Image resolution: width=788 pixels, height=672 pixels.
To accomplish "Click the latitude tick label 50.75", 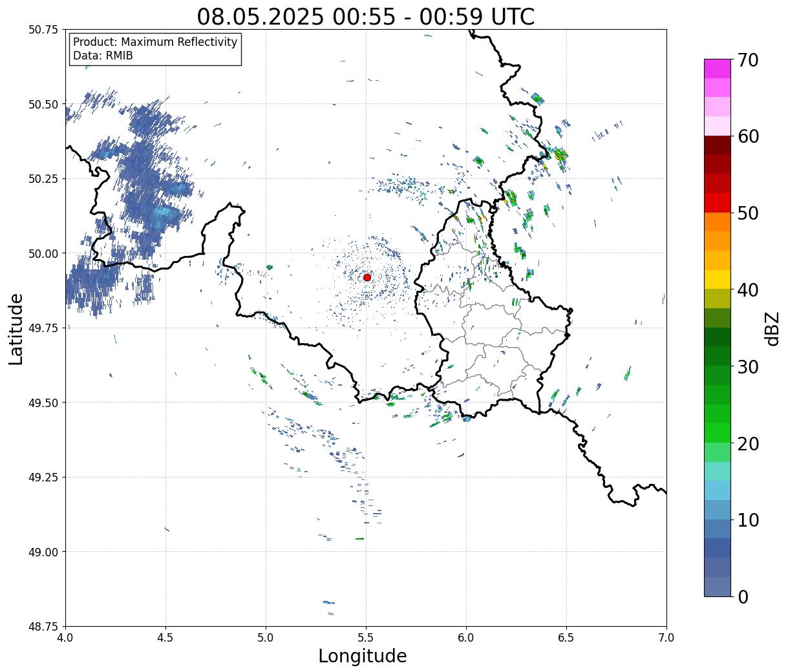I will click(43, 30).
